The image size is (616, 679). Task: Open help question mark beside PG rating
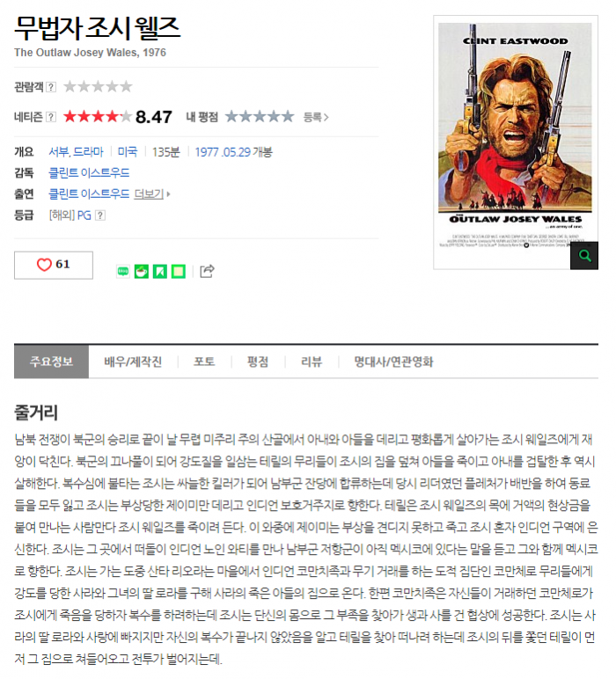(100, 215)
